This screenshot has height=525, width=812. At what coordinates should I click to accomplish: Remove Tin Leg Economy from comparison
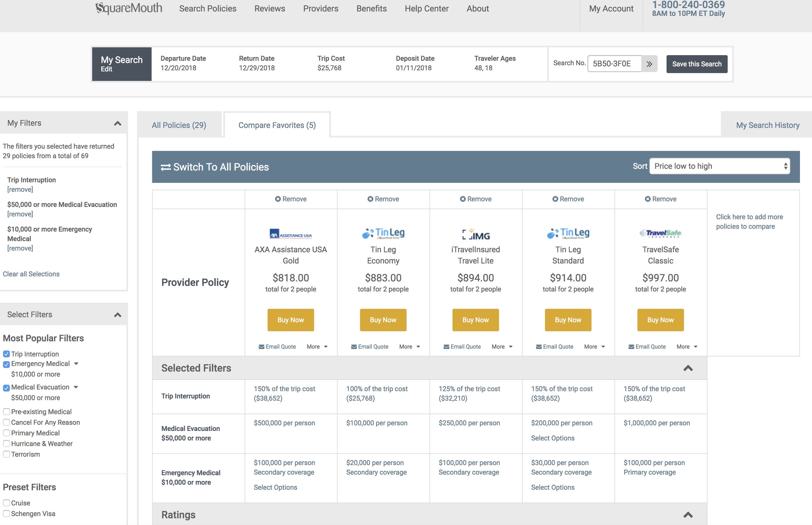pyautogui.click(x=383, y=199)
